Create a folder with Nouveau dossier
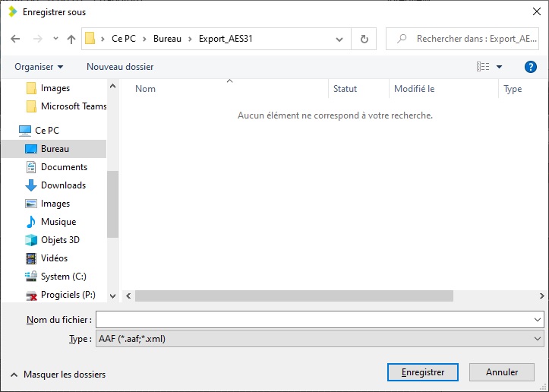The height and width of the screenshot is (392, 549). coord(120,67)
